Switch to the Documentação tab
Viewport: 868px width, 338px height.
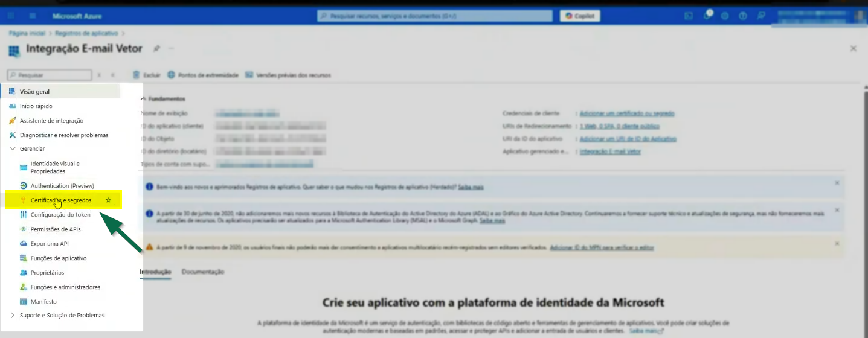click(x=203, y=272)
